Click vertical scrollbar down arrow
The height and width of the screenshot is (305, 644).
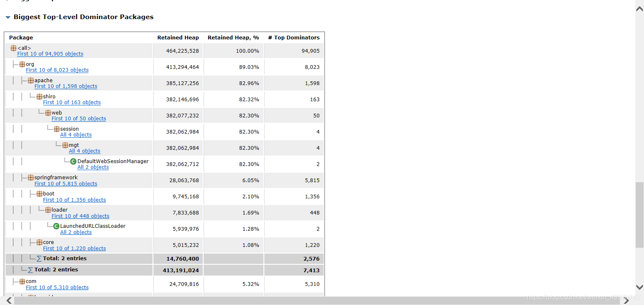click(x=639, y=287)
